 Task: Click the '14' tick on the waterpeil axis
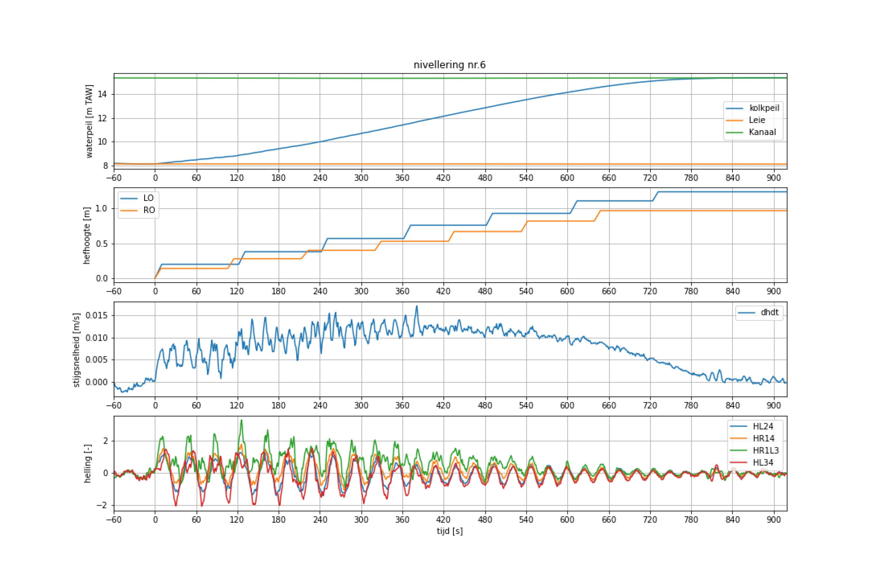point(103,94)
